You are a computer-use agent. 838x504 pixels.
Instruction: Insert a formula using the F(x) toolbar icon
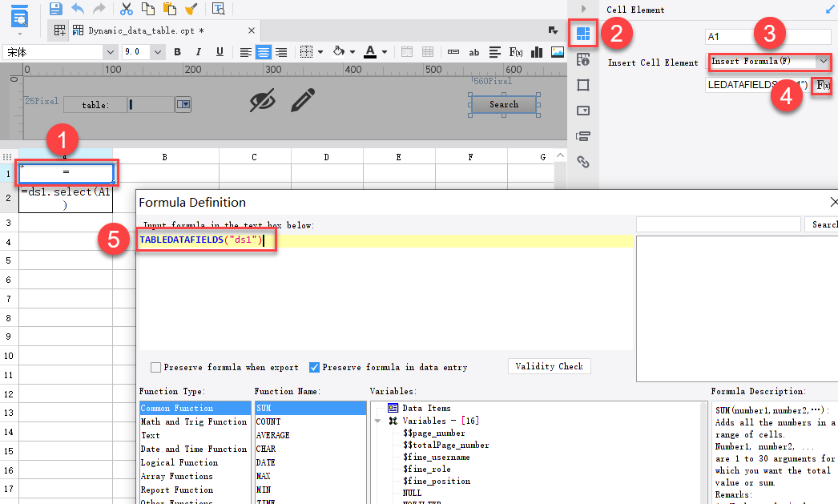(517, 51)
